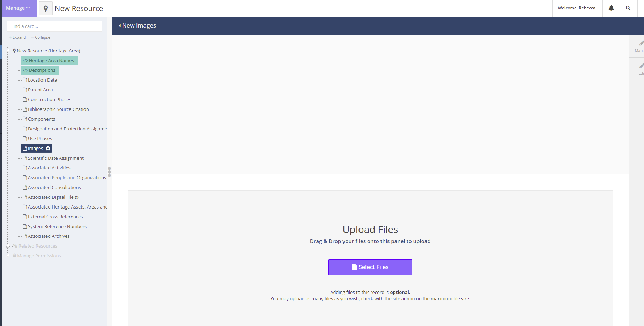
Task: Open the notifications bell icon
Action: (611, 8)
